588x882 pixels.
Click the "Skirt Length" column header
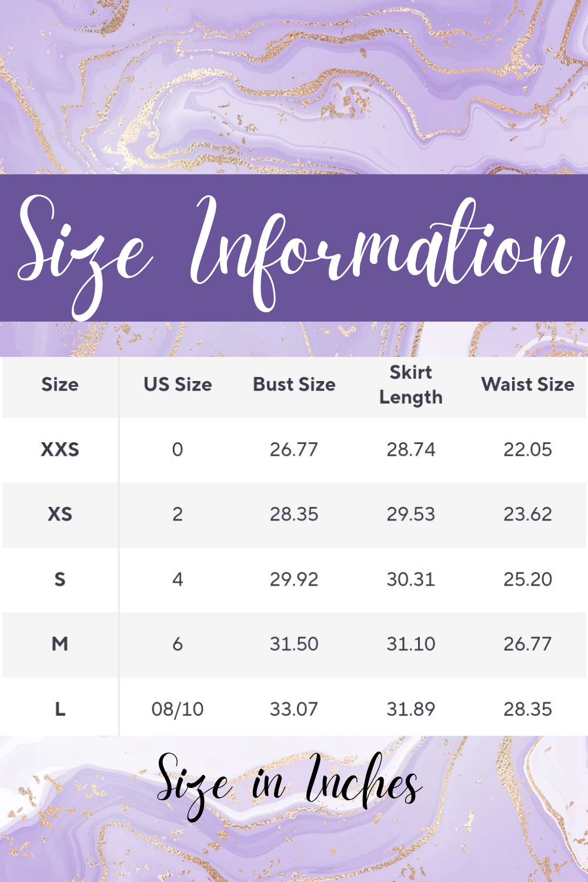[x=411, y=385]
